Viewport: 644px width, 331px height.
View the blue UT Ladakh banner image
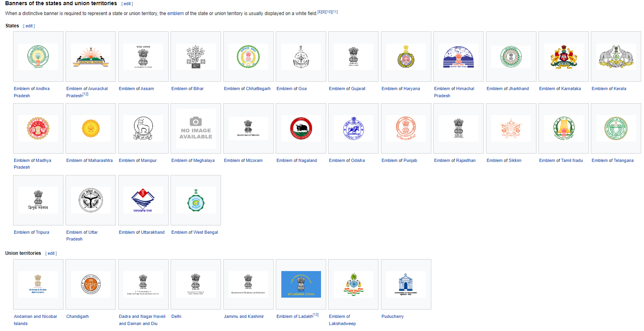(x=301, y=285)
